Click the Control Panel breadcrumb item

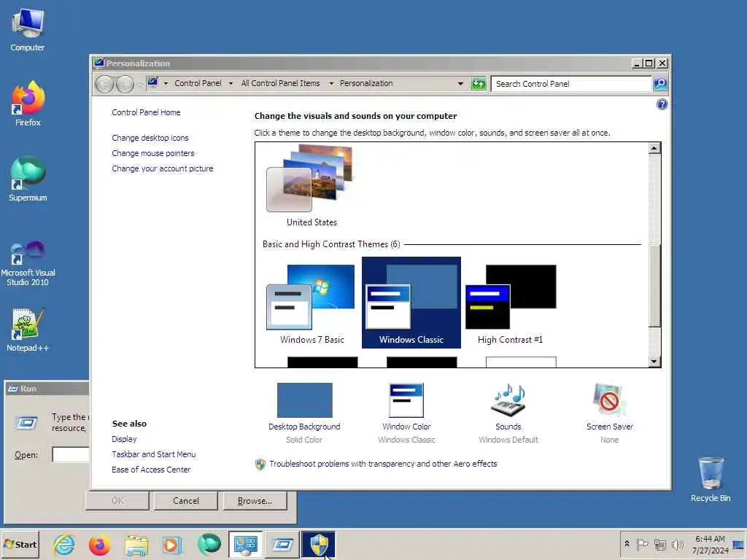(x=198, y=83)
